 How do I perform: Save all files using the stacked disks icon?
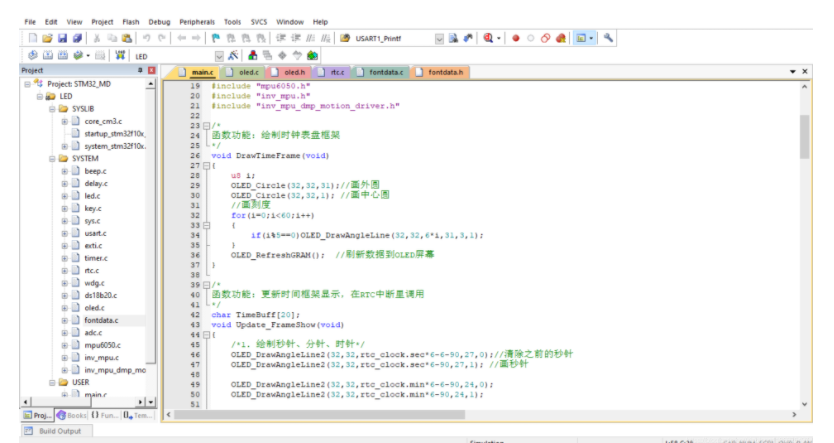(x=78, y=38)
